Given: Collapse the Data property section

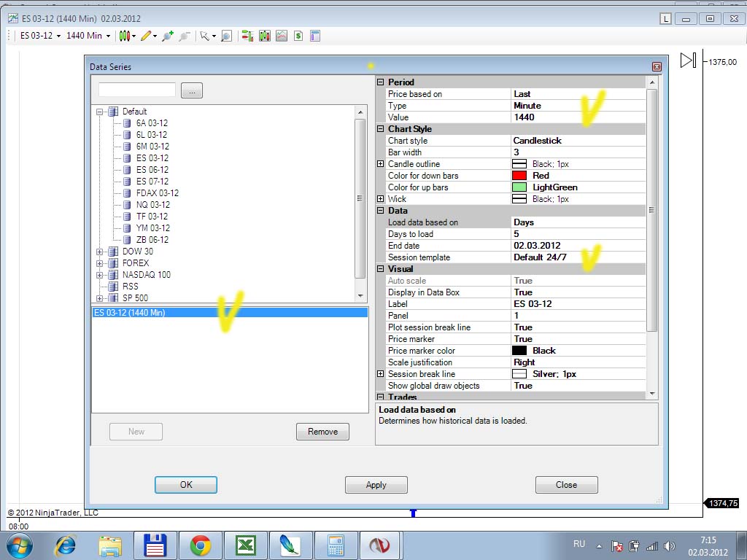Looking at the screenshot, I should tap(380, 211).
